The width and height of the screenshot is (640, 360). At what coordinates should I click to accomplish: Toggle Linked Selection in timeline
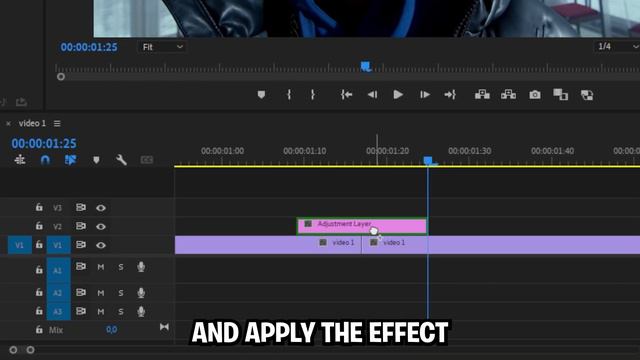71,160
